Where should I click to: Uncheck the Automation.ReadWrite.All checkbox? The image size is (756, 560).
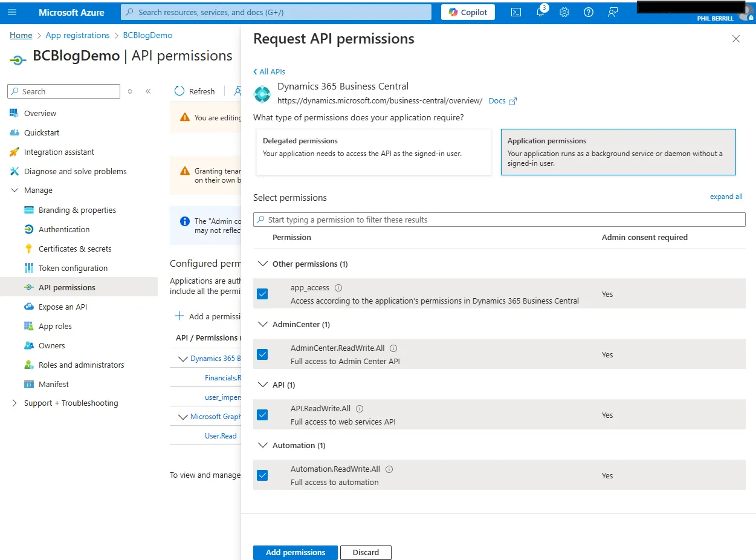tap(262, 475)
